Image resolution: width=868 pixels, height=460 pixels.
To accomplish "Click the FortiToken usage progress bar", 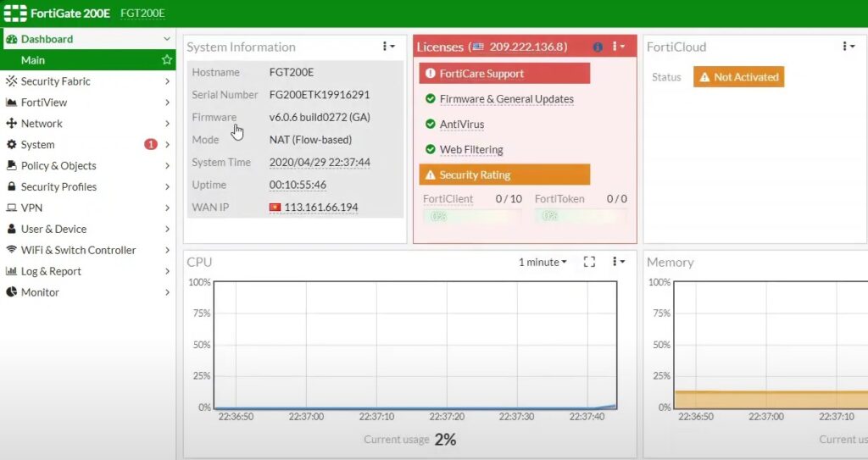I will coord(581,216).
